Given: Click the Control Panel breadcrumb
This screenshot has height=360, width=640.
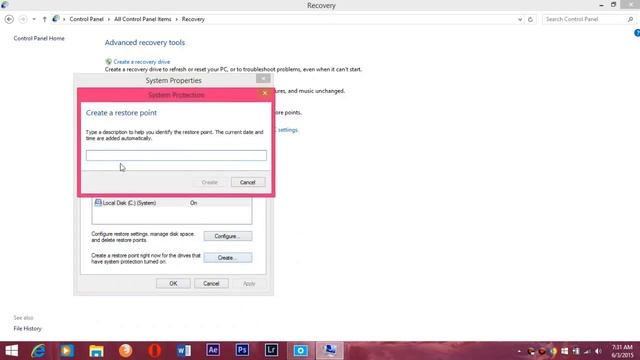Looking at the screenshot, I should [x=87, y=19].
